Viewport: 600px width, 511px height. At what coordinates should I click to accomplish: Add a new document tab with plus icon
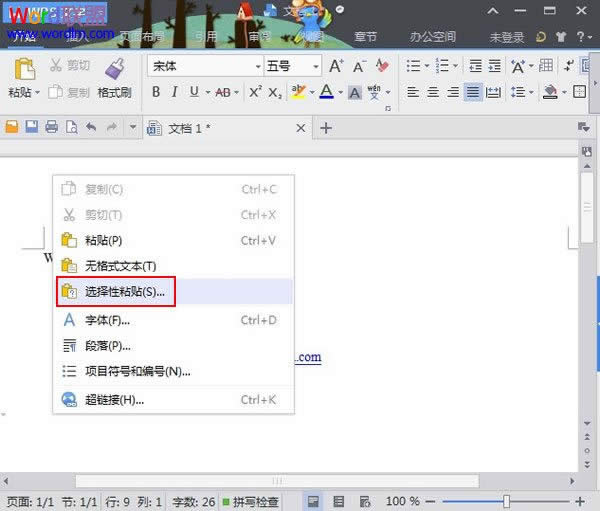pyautogui.click(x=325, y=128)
